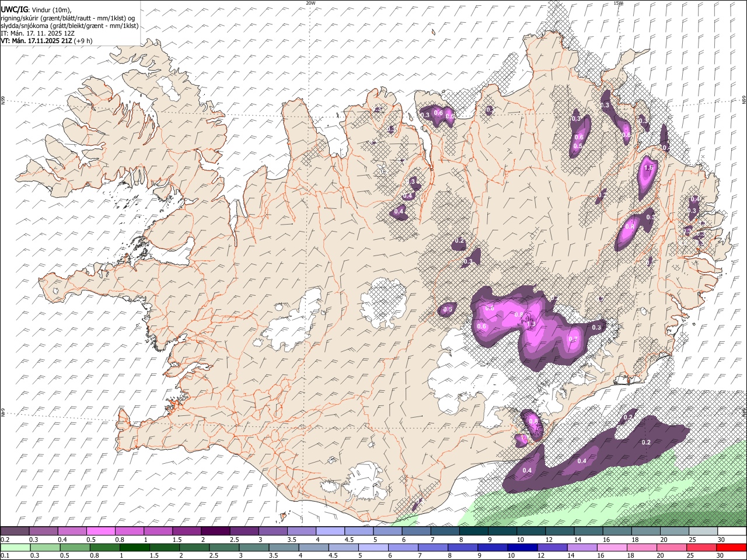
Task: Select the 'UWC/IG: Vindur (10m)' title text
Action: click(37, 9)
